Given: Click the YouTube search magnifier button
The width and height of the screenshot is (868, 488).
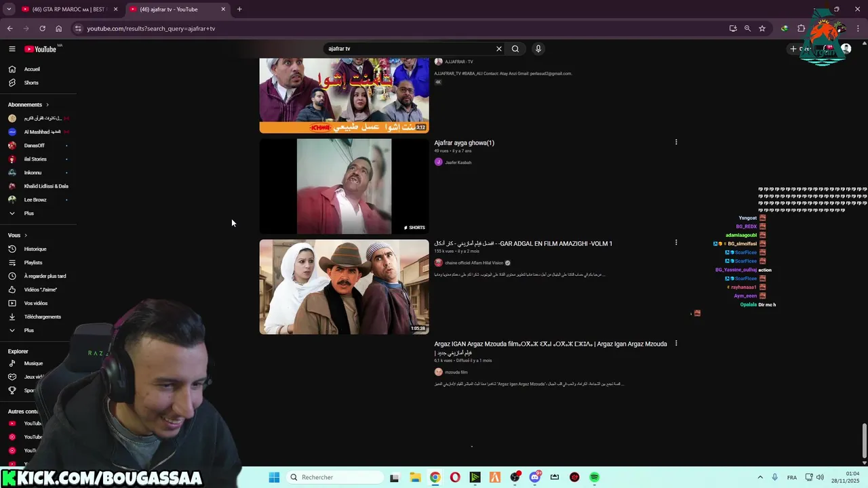Looking at the screenshot, I should tap(515, 49).
